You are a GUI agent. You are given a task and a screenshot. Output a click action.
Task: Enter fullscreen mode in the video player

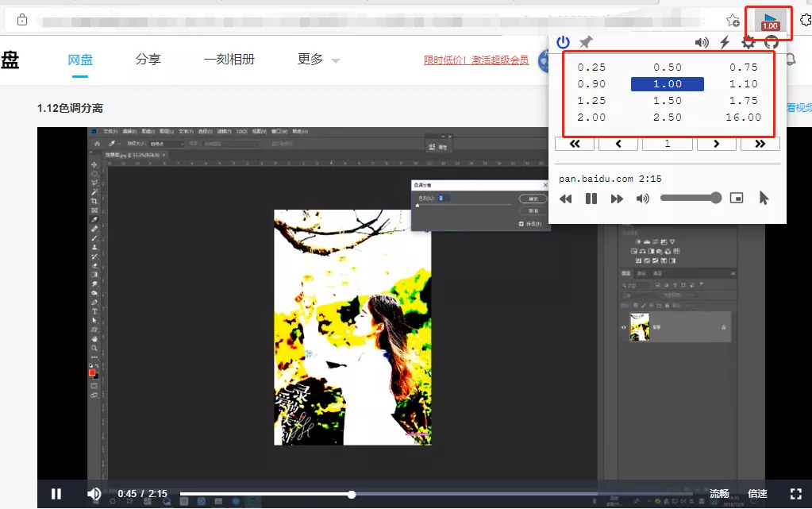(x=796, y=493)
